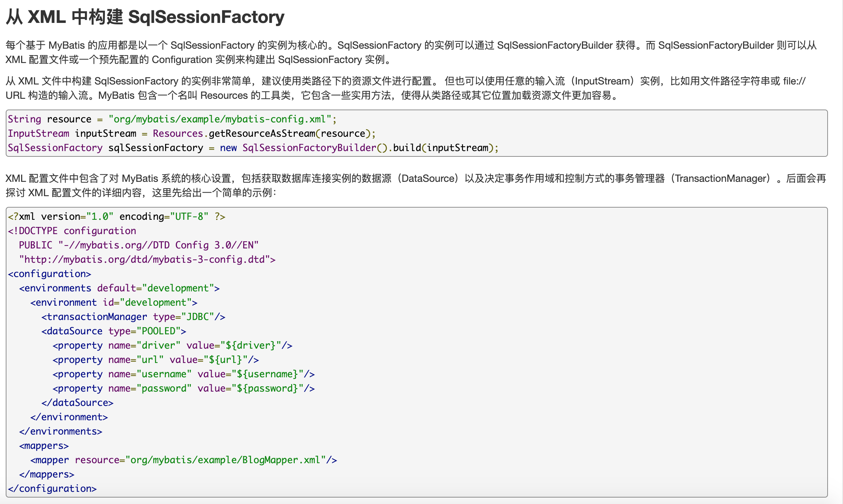
Task: Click the property name="url" line
Action: coord(155,360)
